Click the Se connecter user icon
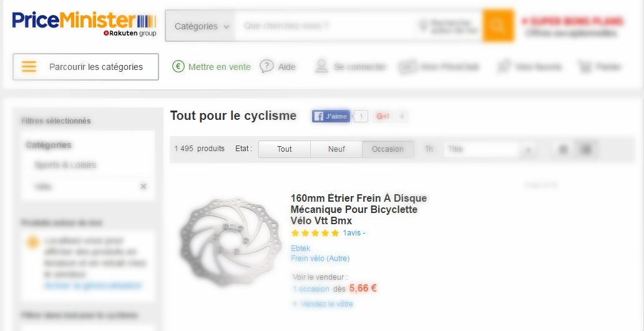Image resolution: width=644 pixels, height=331 pixels. [321, 67]
